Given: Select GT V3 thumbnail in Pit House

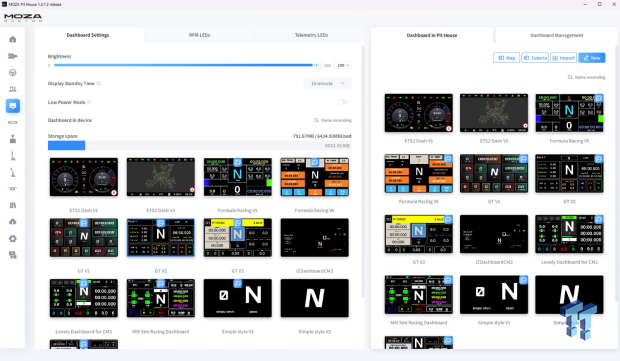Looking at the screenshot, I should coord(419,234).
